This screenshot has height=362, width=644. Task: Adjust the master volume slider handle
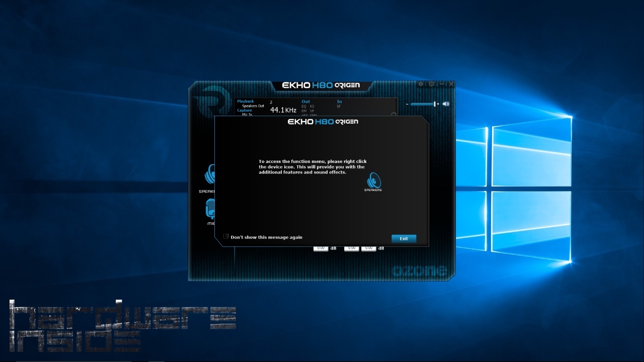click(x=435, y=104)
